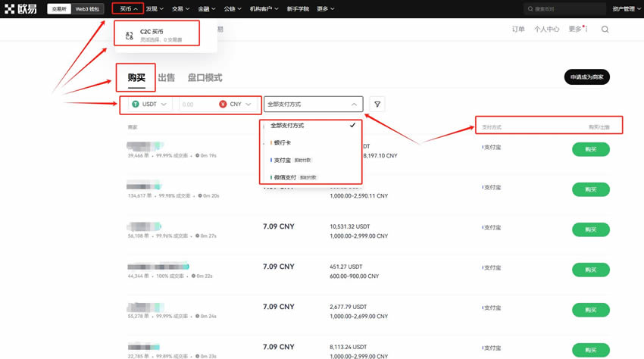Switch to the 盘口模式 tab
This screenshot has width=644, height=359.
(x=205, y=77)
